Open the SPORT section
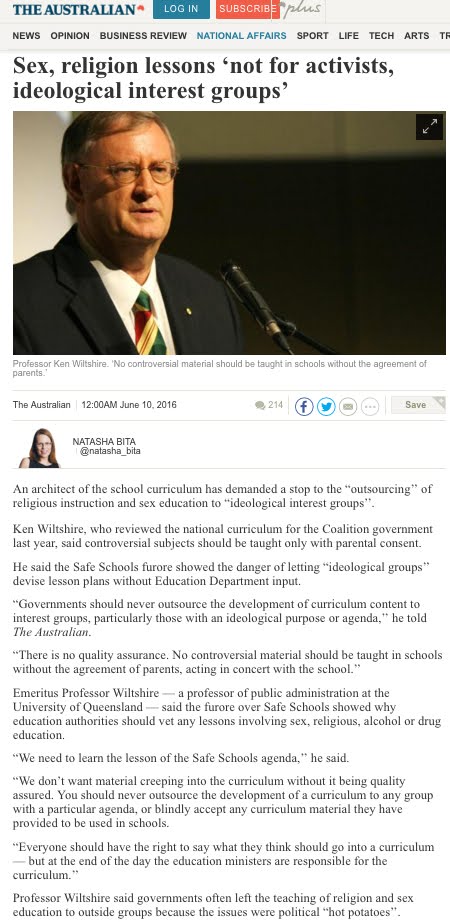 click(x=312, y=36)
